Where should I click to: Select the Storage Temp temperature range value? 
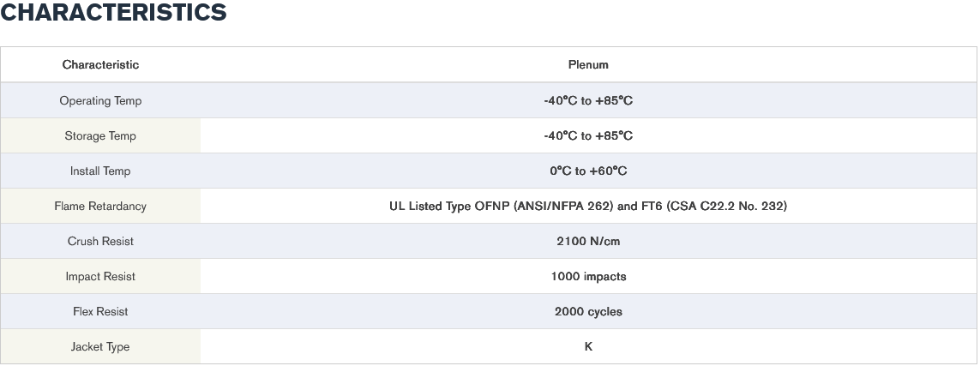tap(588, 135)
